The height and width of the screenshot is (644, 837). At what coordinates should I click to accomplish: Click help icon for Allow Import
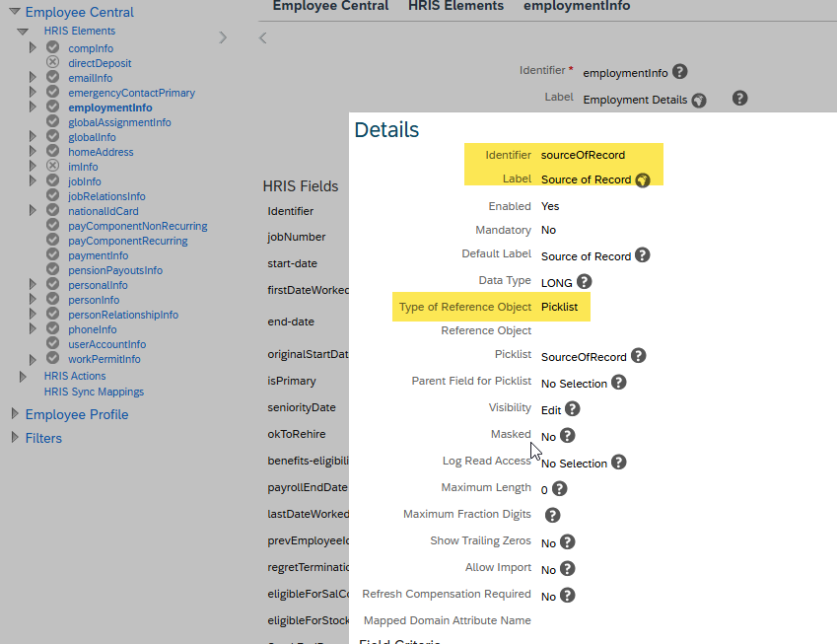point(568,569)
